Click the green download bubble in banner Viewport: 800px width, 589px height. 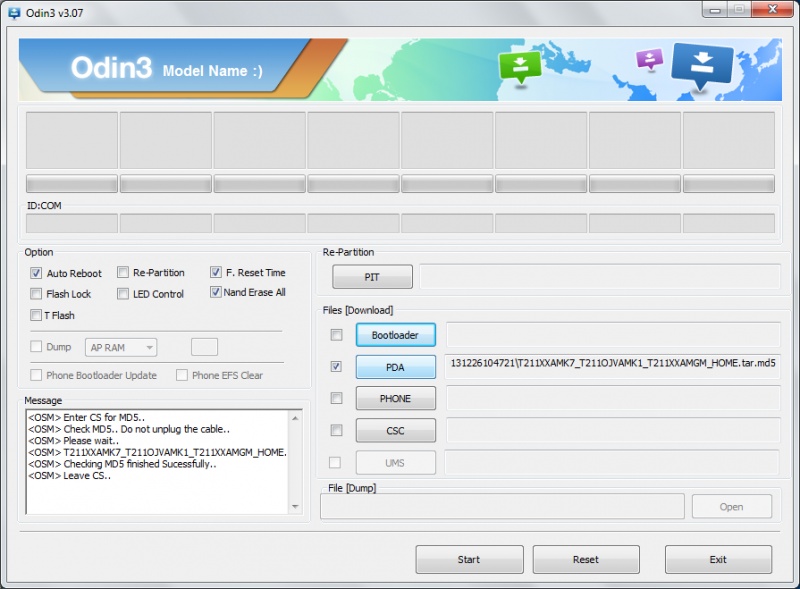[x=519, y=66]
